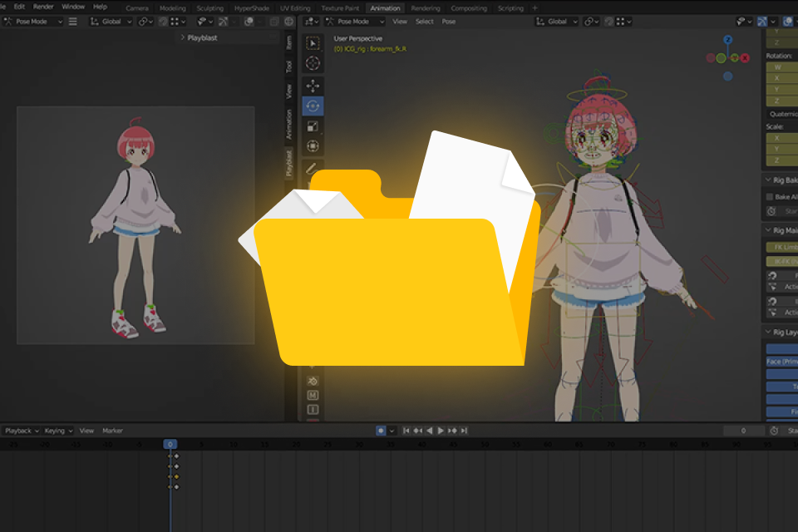
Task: Open Global orientation dropdown in right header
Action: coord(557,22)
